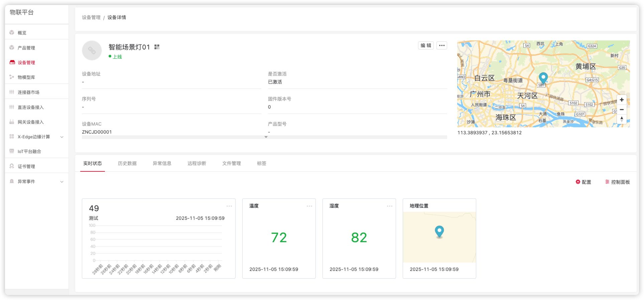Zoom out on the device map
This screenshot has width=644, height=300.
coord(622,110)
